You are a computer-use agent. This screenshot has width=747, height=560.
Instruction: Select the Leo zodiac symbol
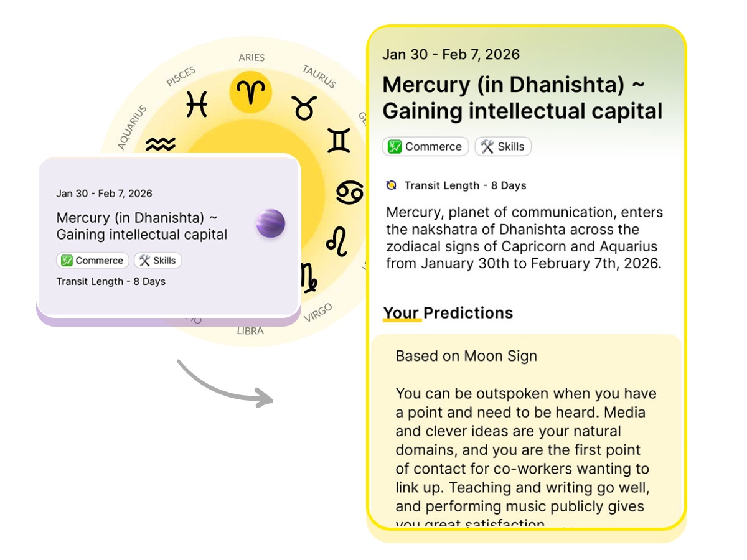[x=337, y=242]
